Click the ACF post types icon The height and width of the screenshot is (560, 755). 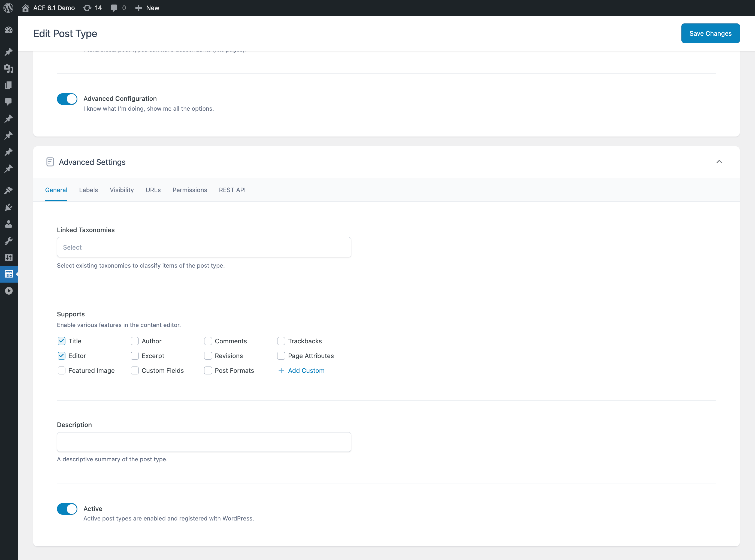tap(8, 274)
